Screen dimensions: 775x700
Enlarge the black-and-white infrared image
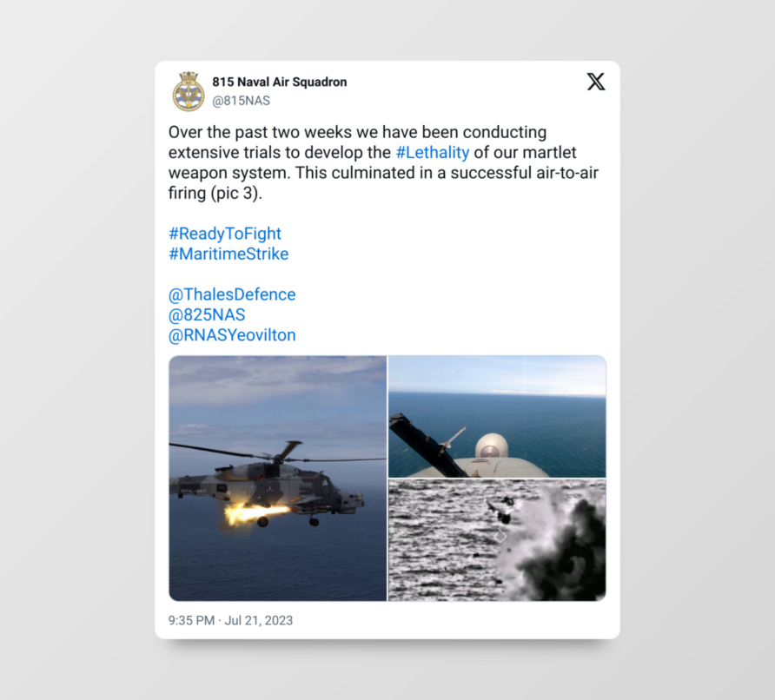coord(497,540)
